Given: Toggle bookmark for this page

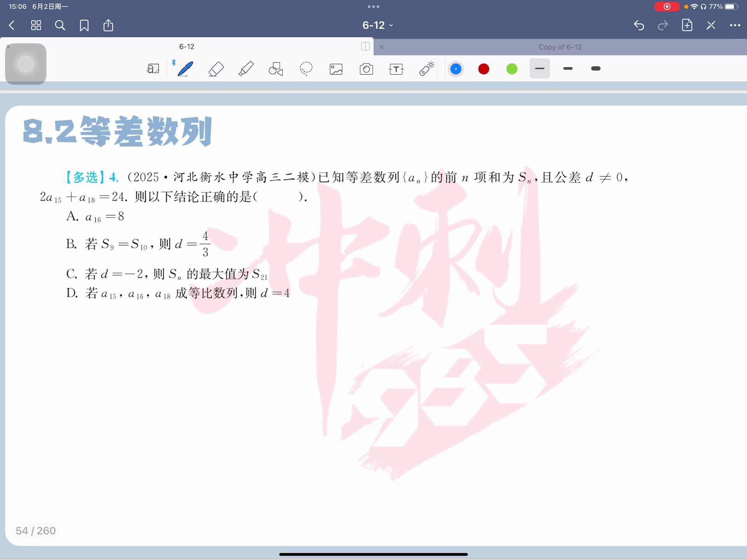Looking at the screenshot, I should tap(84, 26).
